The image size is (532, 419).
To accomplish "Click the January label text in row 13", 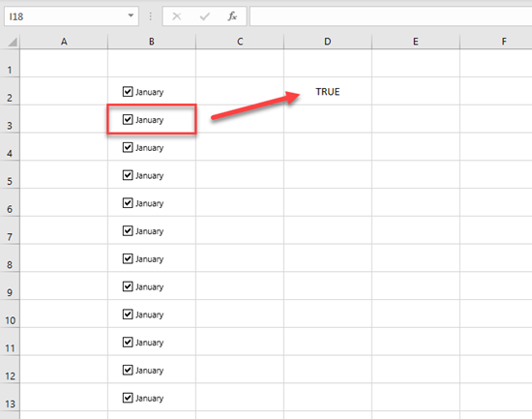I will click(149, 399).
